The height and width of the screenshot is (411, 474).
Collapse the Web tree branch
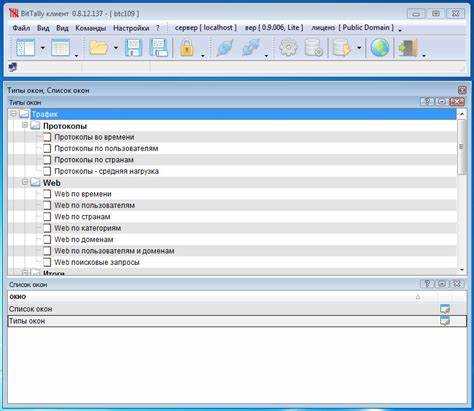pyautogui.click(x=25, y=182)
